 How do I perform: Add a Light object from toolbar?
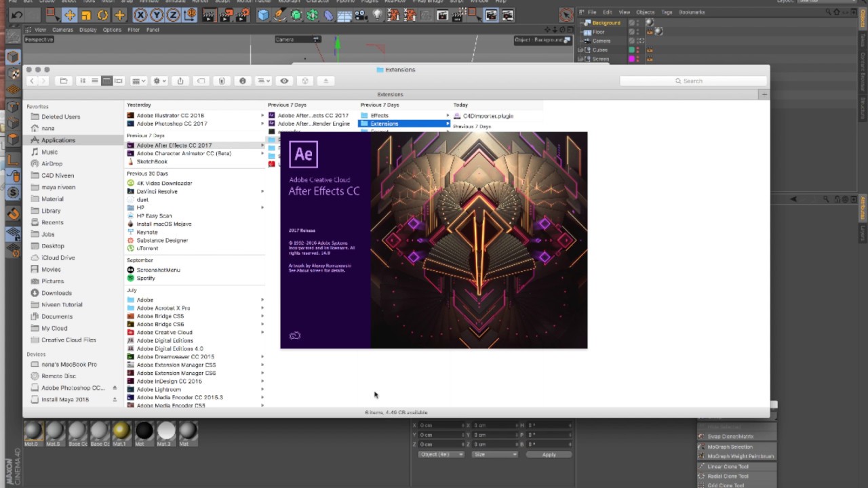[x=378, y=15]
